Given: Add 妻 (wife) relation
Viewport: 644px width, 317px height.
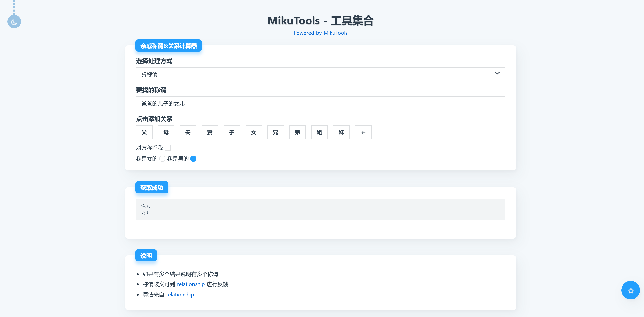Looking at the screenshot, I should [x=210, y=132].
